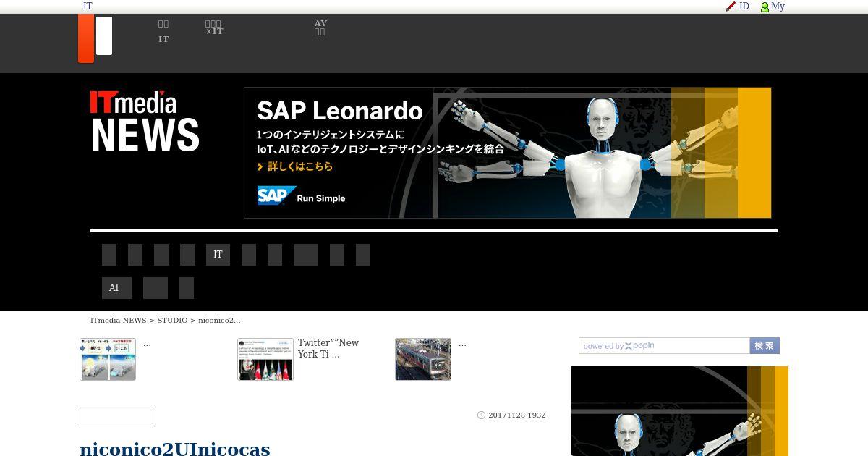The height and width of the screenshot is (456, 868).
Task: Open the ID link in the top bar
Action: tap(744, 7)
